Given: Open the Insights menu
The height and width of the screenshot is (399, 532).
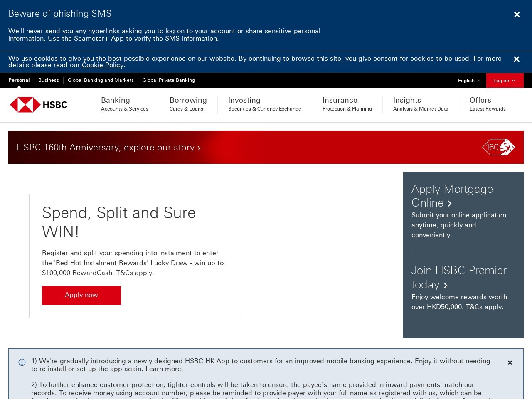Looking at the screenshot, I should coord(421,104).
